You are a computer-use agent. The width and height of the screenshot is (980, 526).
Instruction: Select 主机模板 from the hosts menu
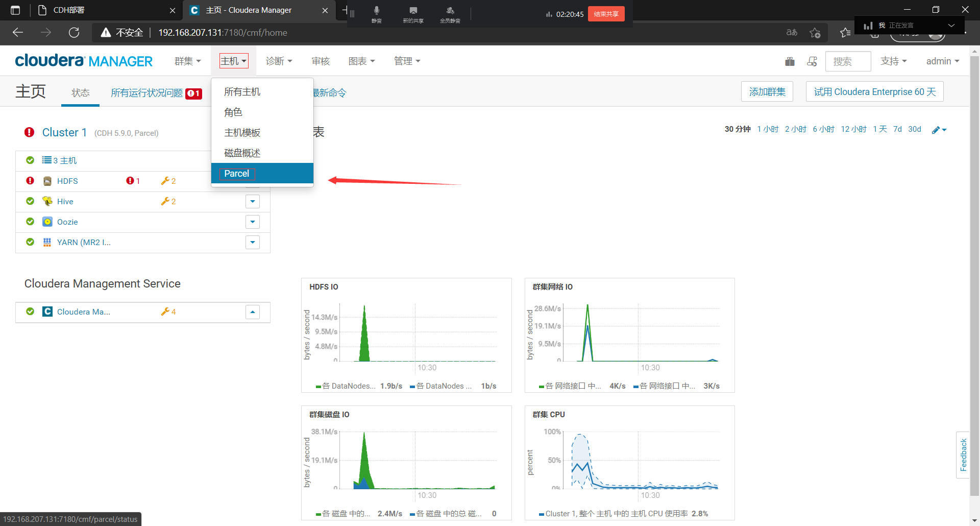coord(262,133)
